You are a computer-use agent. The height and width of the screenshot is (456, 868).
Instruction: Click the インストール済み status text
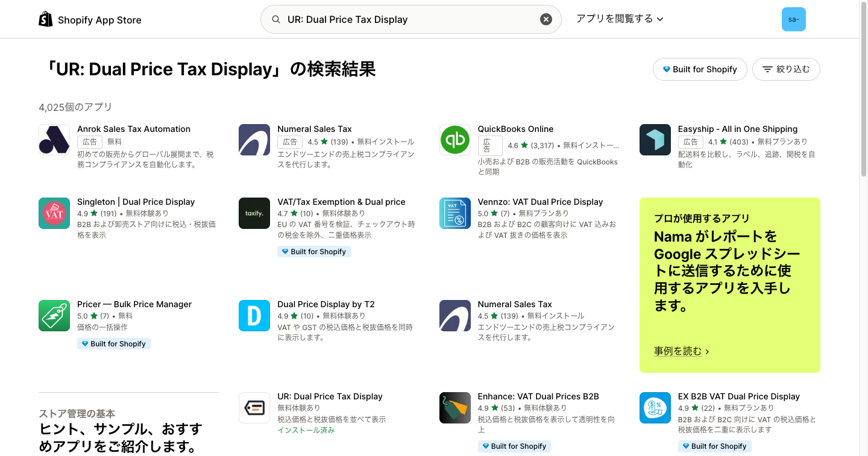306,430
